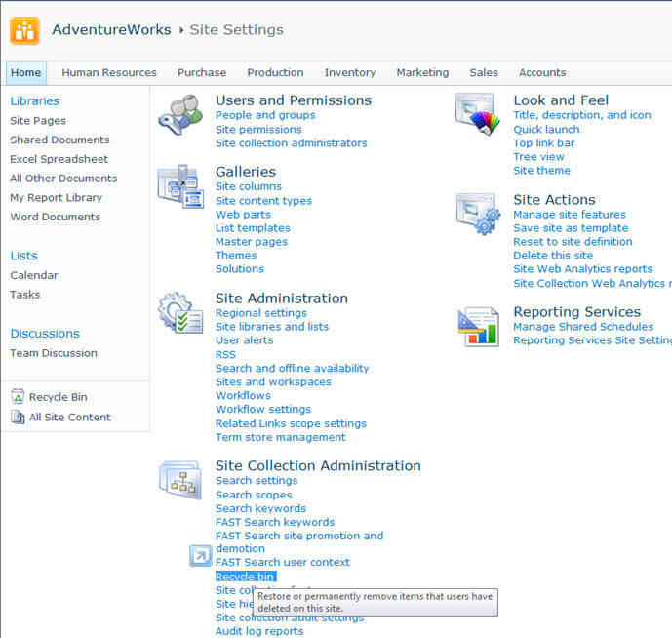Open Solutions gallery link

tap(240, 269)
